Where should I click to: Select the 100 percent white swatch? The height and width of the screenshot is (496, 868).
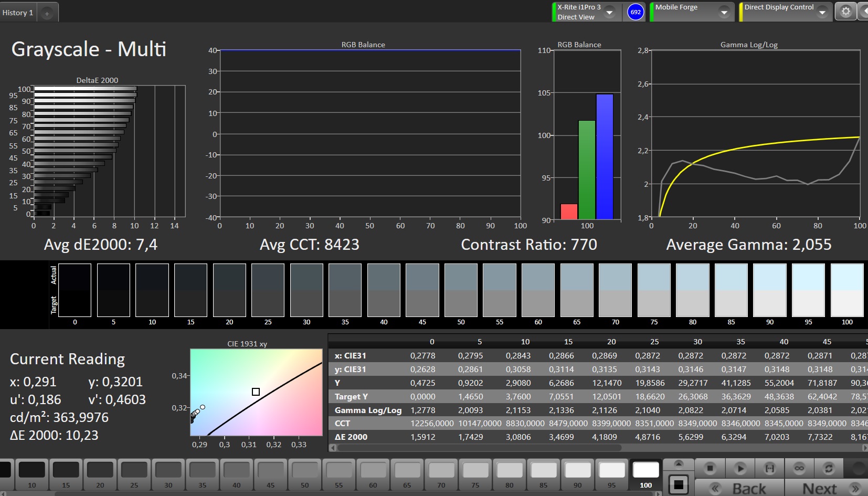(x=645, y=474)
